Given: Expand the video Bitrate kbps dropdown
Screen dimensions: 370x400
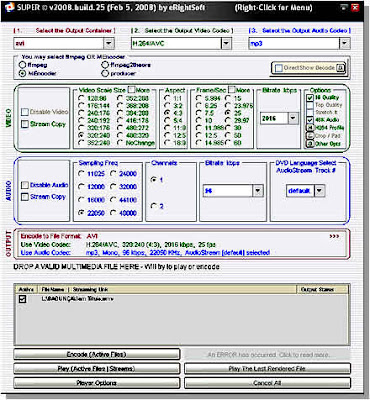Looking at the screenshot, I should (x=293, y=118).
